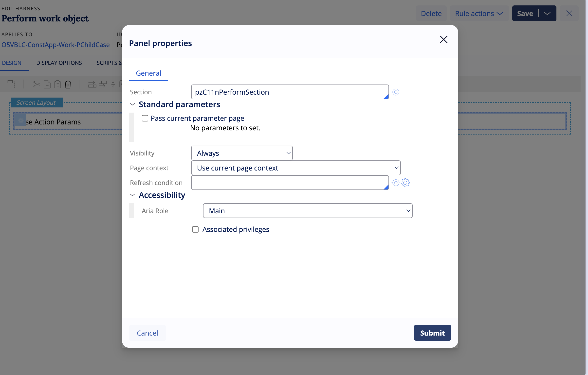This screenshot has height=375, width=588.
Task: Click the cut scissors icon in the toolbar
Action: click(37, 84)
